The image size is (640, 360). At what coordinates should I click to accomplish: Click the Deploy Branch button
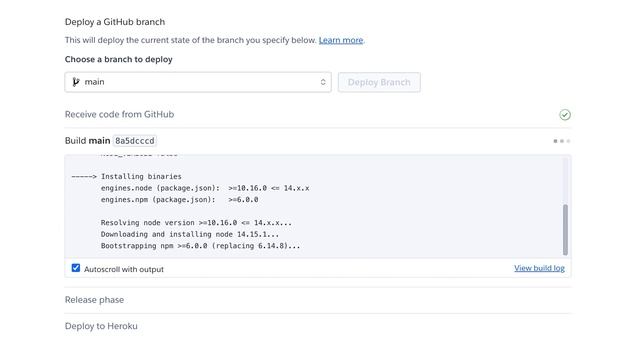click(x=379, y=82)
